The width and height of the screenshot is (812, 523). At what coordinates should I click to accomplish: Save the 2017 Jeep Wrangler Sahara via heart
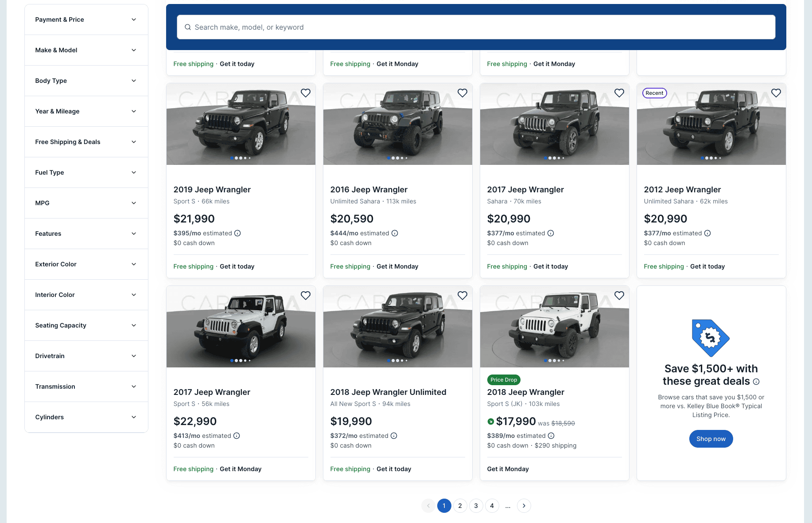pos(619,93)
